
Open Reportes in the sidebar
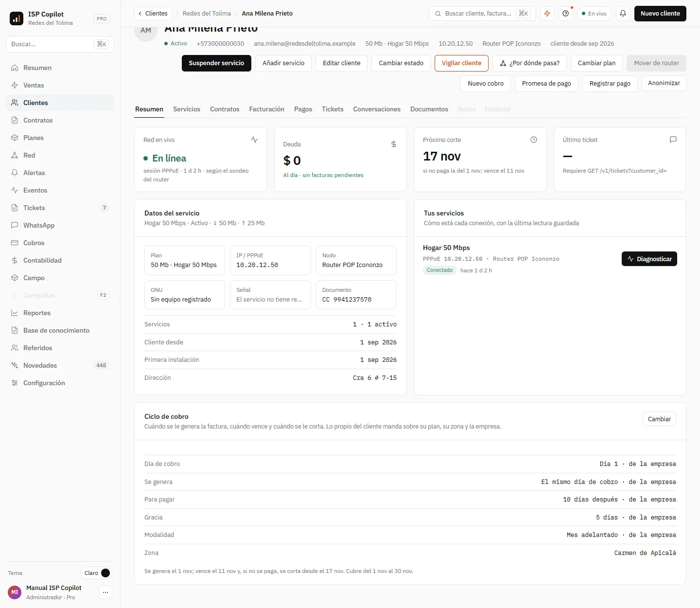click(60, 313)
